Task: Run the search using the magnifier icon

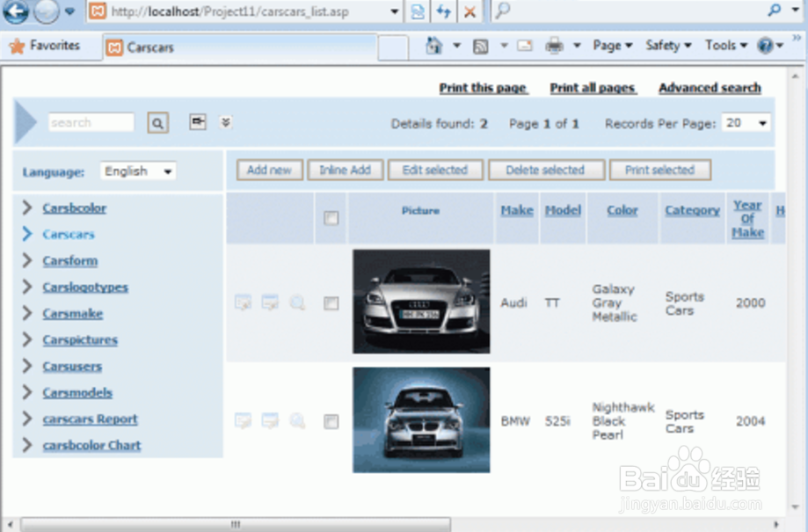Action: click(157, 122)
